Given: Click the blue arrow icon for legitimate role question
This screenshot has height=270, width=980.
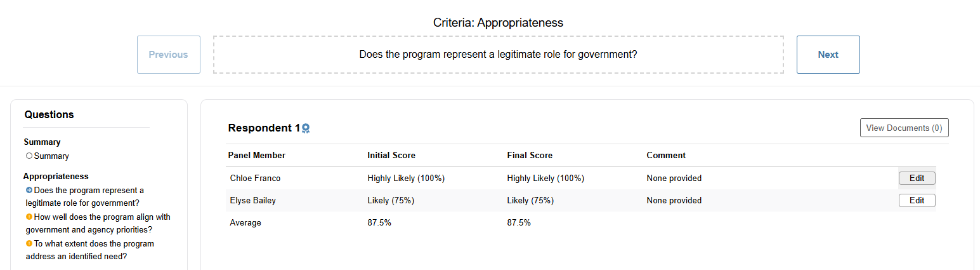Looking at the screenshot, I should tap(29, 190).
